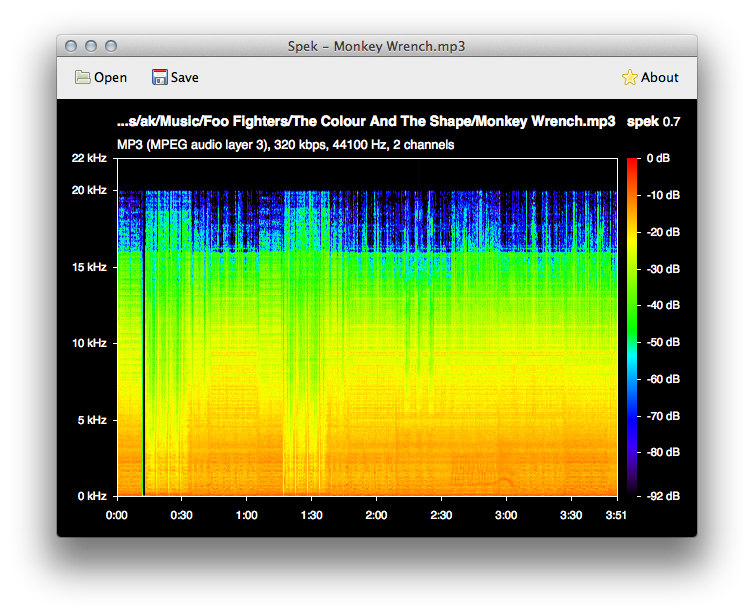This screenshot has width=754, height=616.
Task: Minimize the Spek window
Action: pos(91,46)
